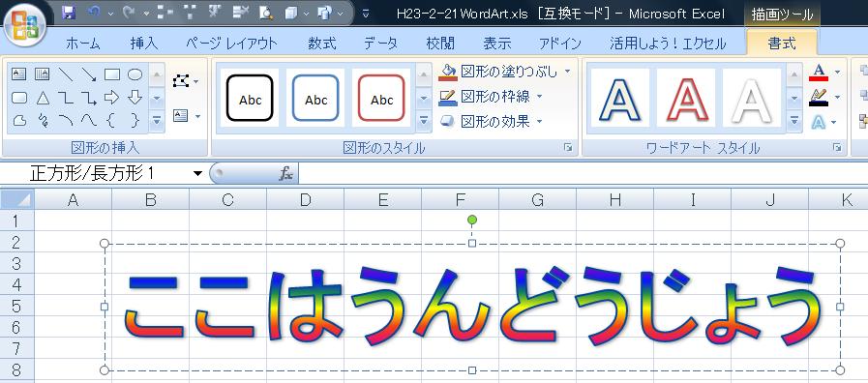This screenshot has width=868, height=383.
Task: Switch to the 挿入 tab
Action: (144, 44)
